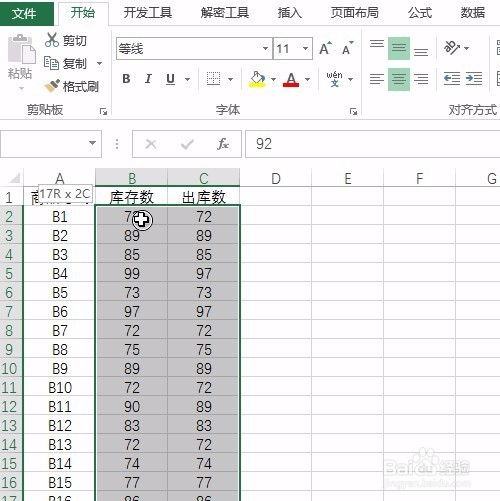Viewport: 500px width, 501px height.
Task: Switch to the 插入 Insert tab
Action: pos(290,13)
